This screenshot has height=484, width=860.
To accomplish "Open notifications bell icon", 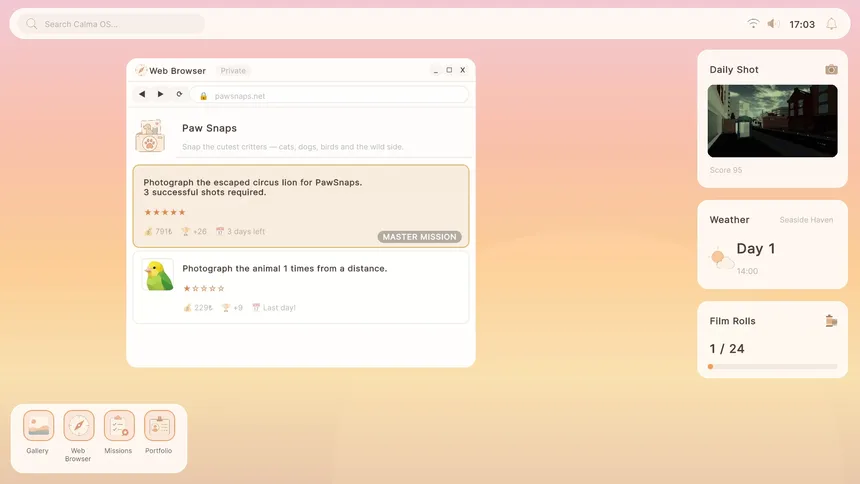I will (831, 24).
